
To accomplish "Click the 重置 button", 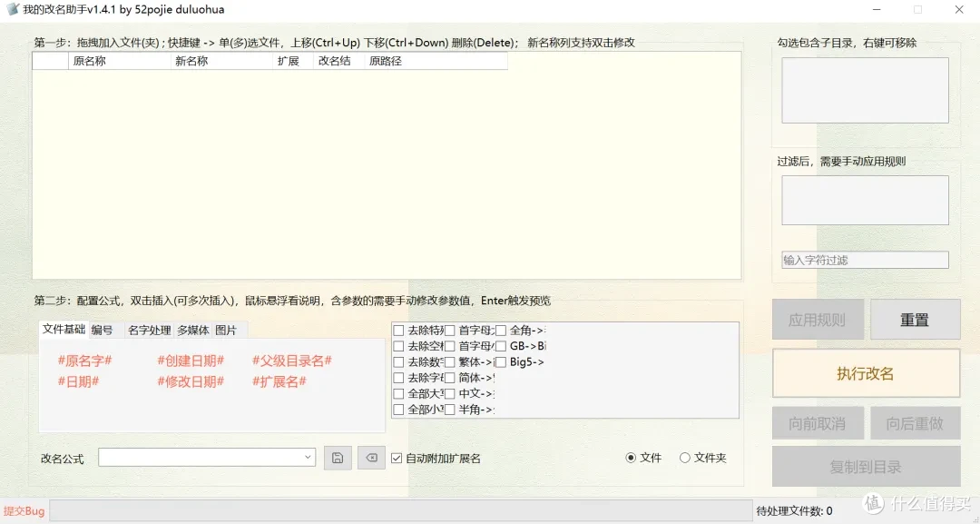I will pyautogui.click(x=915, y=320).
